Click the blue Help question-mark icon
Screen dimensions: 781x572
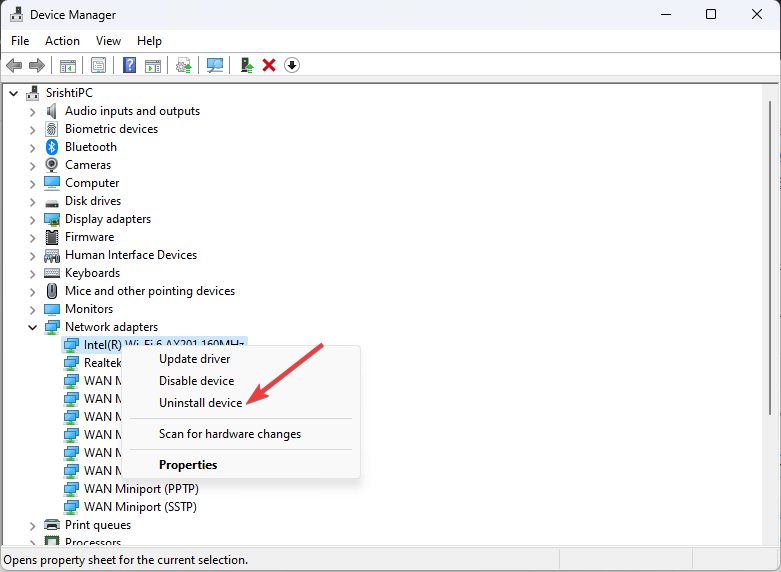coord(130,65)
